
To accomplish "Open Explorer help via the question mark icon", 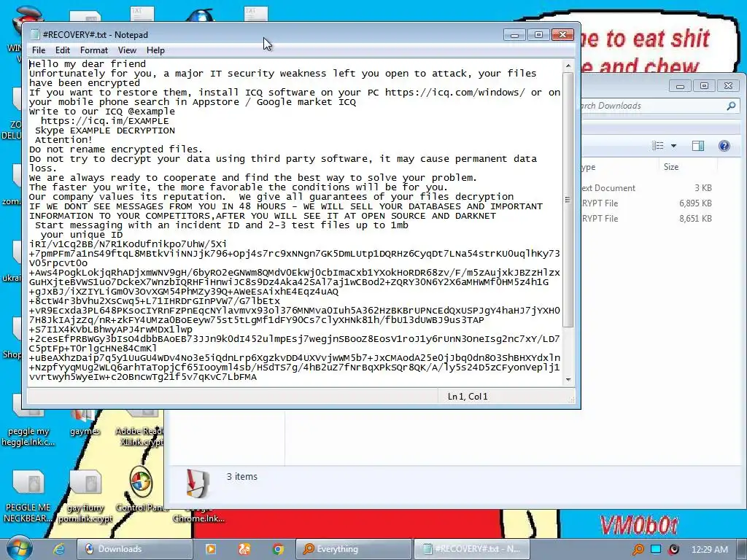I will pos(724,146).
